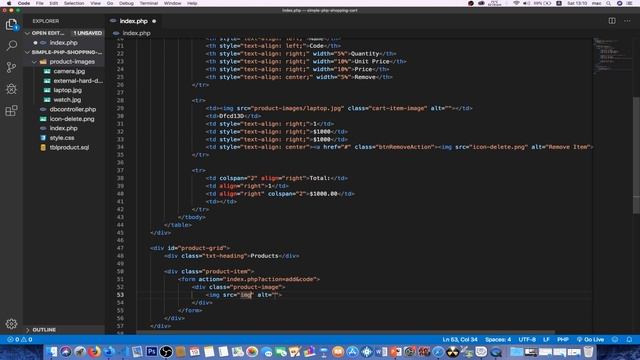
Task: Place cursor on line 53 img src value
Action: [246, 295]
